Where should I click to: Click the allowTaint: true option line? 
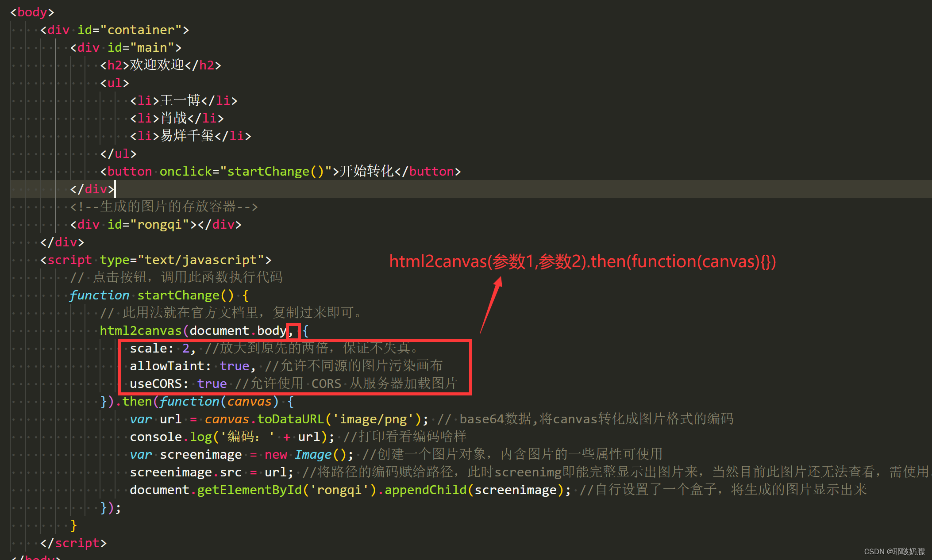(x=286, y=366)
